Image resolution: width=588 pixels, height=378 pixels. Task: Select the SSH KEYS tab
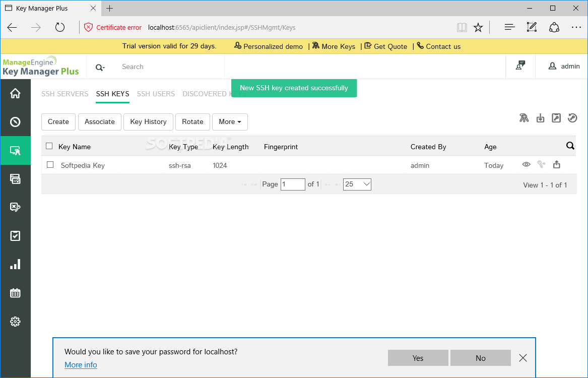[x=112, y=94]
